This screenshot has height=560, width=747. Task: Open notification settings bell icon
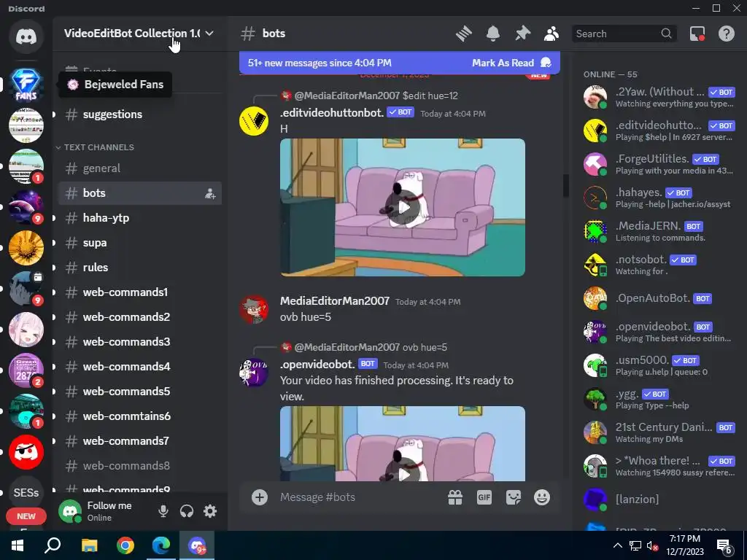tap(493, 34)
